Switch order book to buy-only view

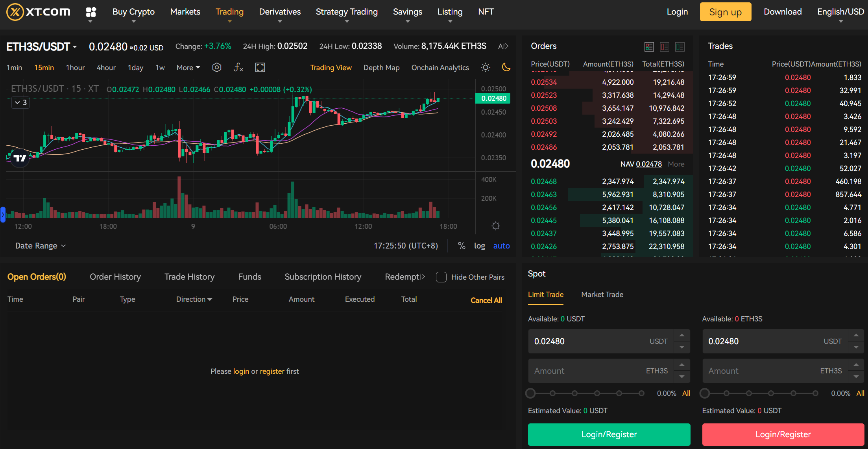[x=680, y=46]
